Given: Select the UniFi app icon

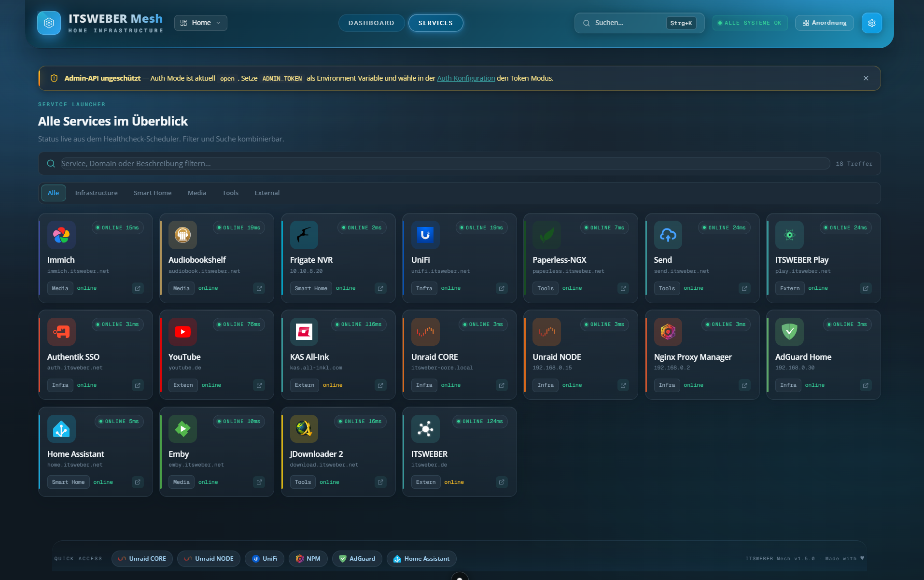Looking at the screenshot, I should [x=425, y=235].
